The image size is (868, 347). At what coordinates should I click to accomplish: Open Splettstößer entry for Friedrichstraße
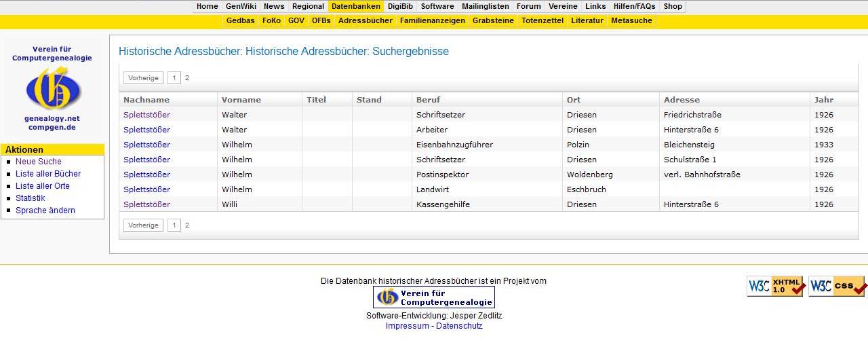click(x=146, y=115)
